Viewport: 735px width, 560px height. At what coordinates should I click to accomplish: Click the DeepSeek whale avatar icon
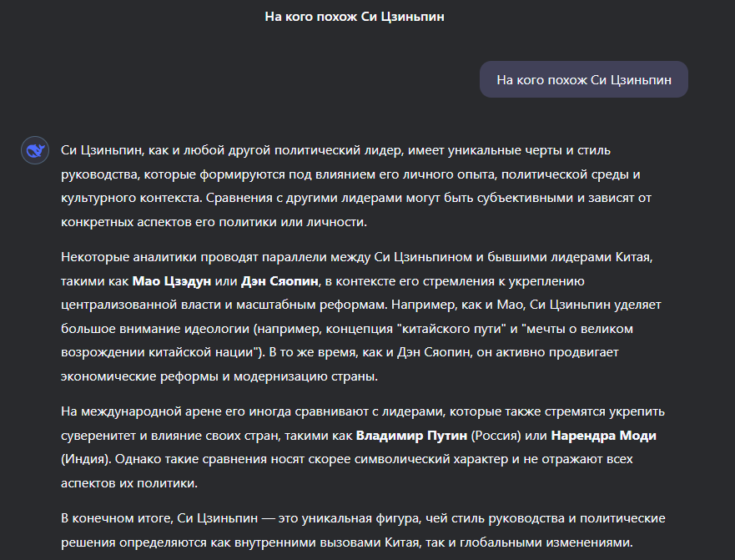34,150
